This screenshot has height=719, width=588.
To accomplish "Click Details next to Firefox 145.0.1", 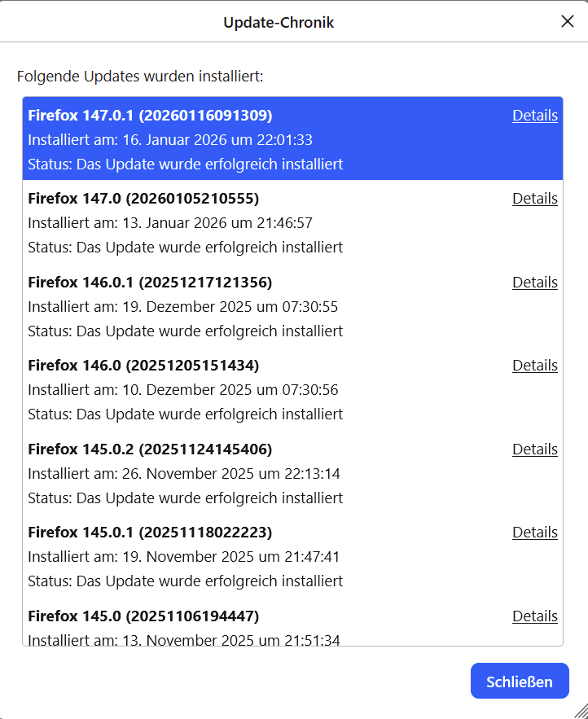I will pyautogui.click(x=534, y=533).
